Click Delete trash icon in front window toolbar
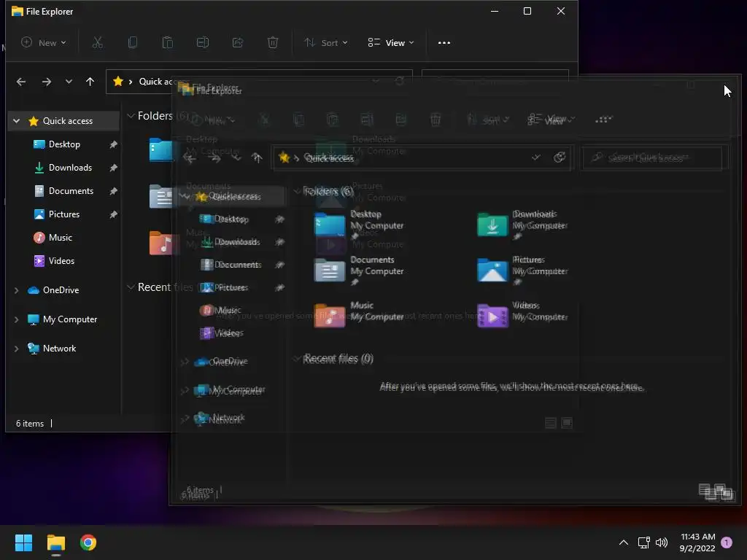The image size is (747, 560). (x=436, y=119)
